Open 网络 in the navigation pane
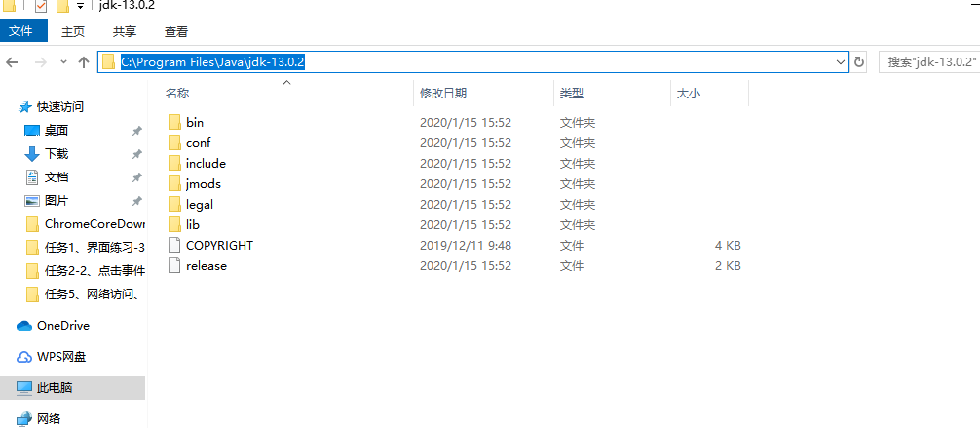Image resolution: width=980 pixels, height=428 pixels. (49, 418)
